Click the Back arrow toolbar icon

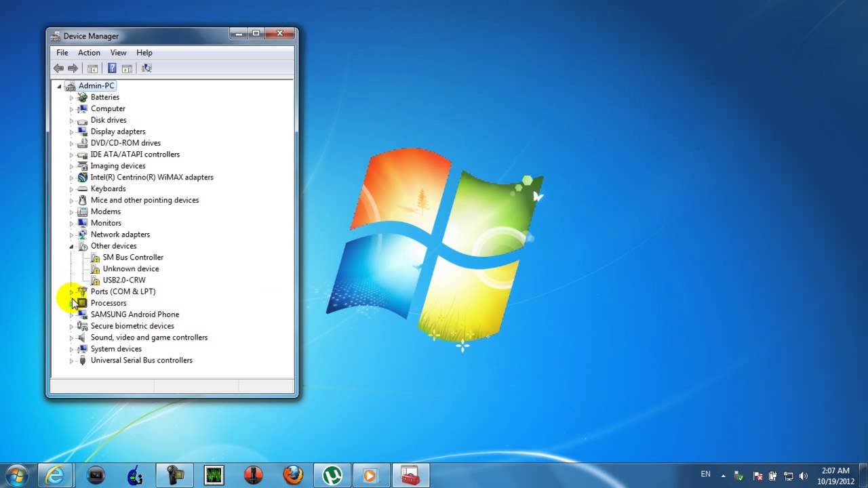tap(58, 68)
